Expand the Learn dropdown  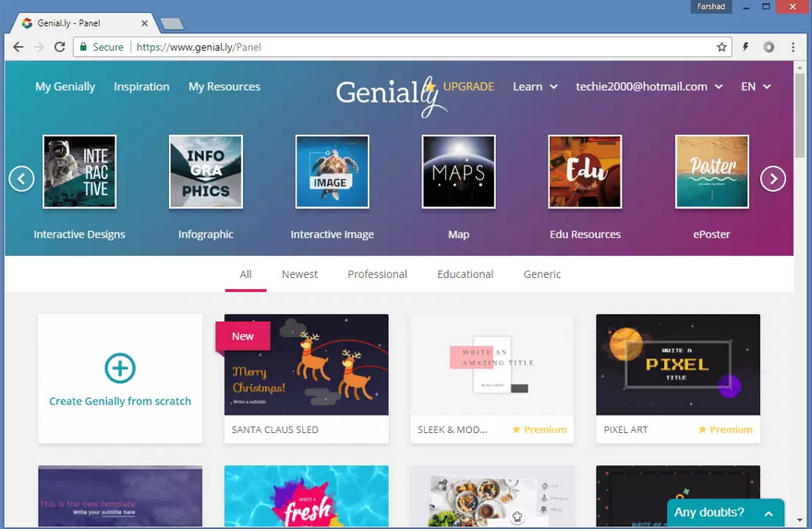coord(535,87)
